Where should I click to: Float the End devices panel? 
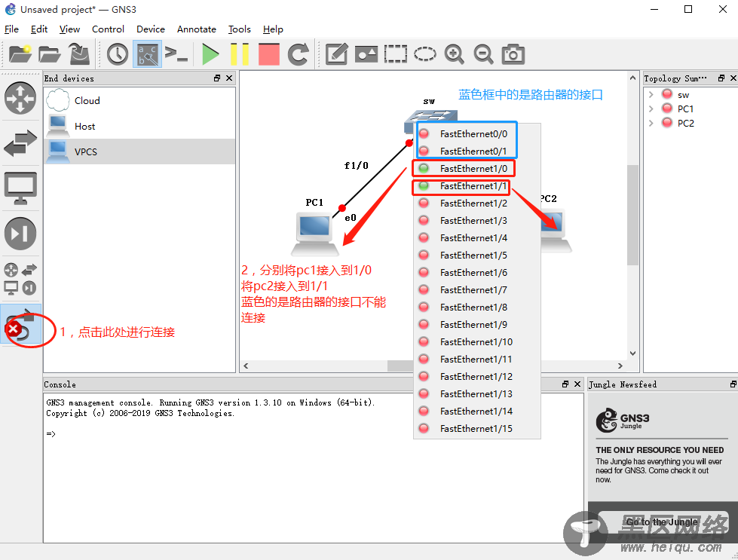click(x=217, y=78)
